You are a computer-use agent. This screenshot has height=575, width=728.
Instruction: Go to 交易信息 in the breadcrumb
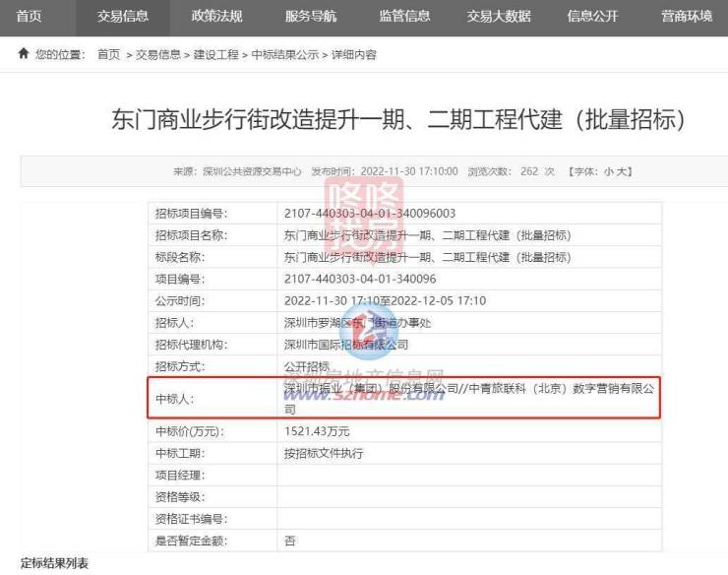[158, 55]
